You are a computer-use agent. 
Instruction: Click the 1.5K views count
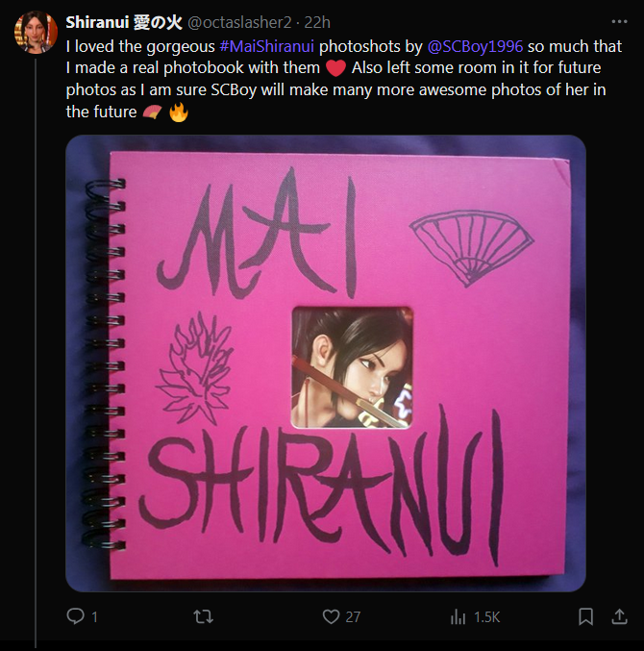(x=486, y=617)
